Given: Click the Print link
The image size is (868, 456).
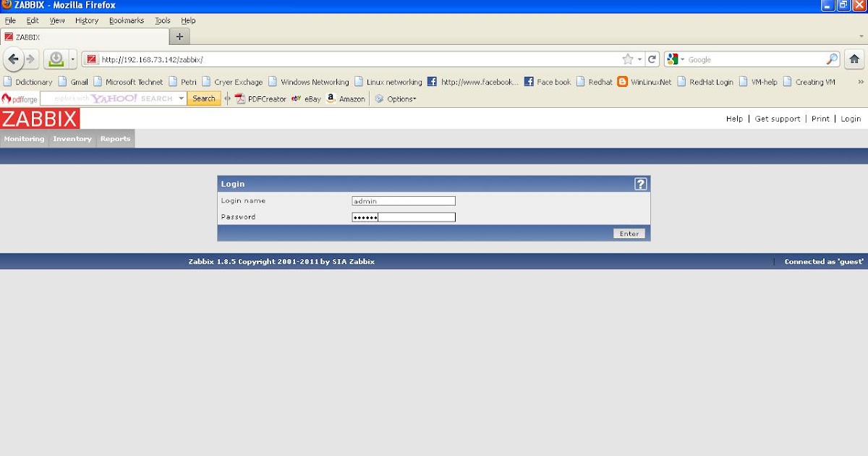Looking at the screenshot, I should 820,119.
